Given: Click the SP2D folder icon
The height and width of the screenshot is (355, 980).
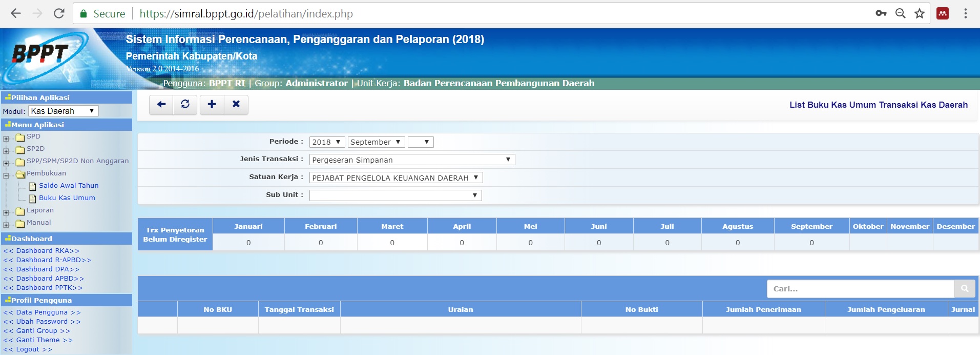Looking at the screenshot, I should [20, 150].
